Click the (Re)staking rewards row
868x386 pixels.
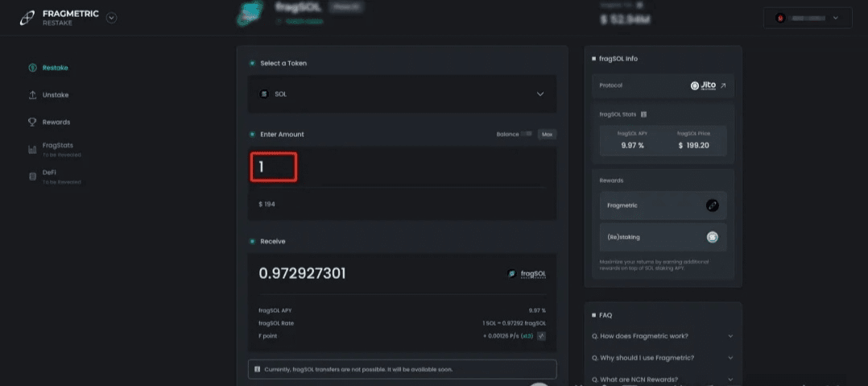coord(663,237)
